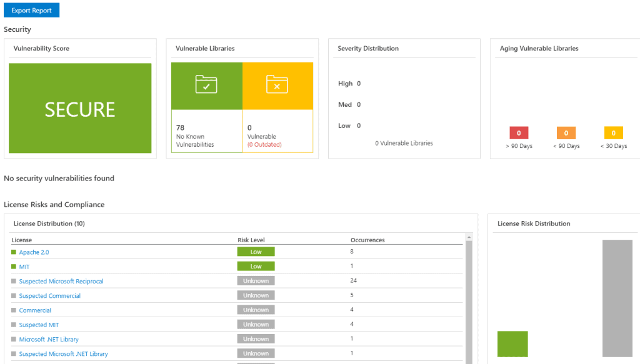Image resolution: width=640 pixels, height=364 pixels.
Task: Click the orange "< 90 Days" aging badge
Action: click(566, 132)
